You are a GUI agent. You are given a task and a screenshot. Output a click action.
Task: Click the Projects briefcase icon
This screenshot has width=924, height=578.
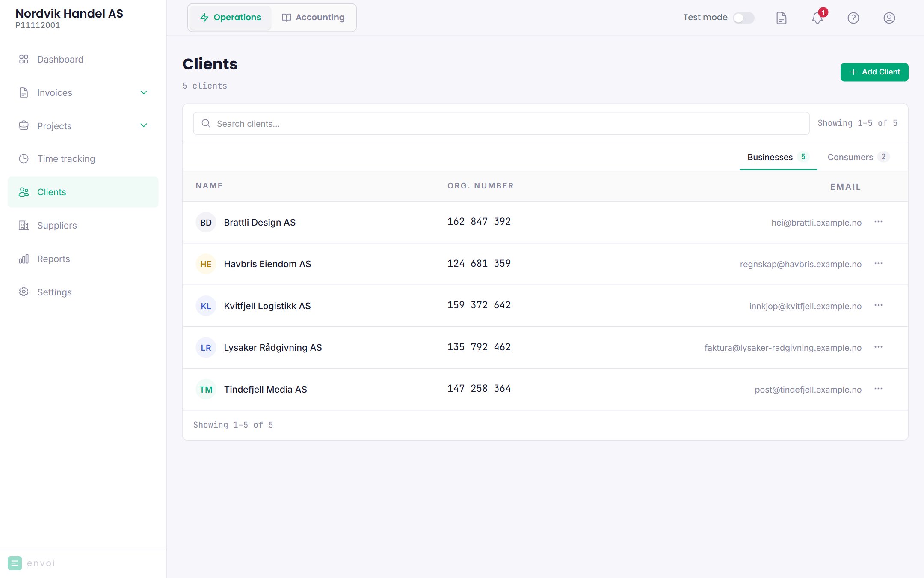(24, 125)
